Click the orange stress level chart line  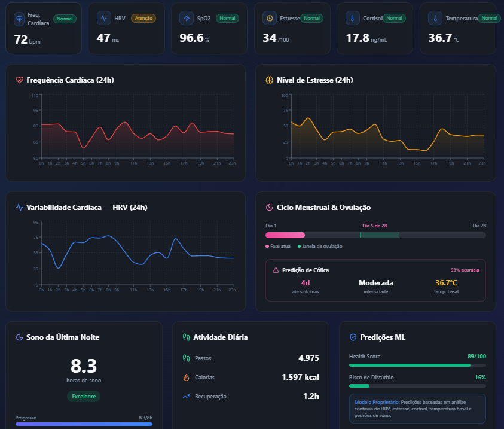[x=387, y=134]
